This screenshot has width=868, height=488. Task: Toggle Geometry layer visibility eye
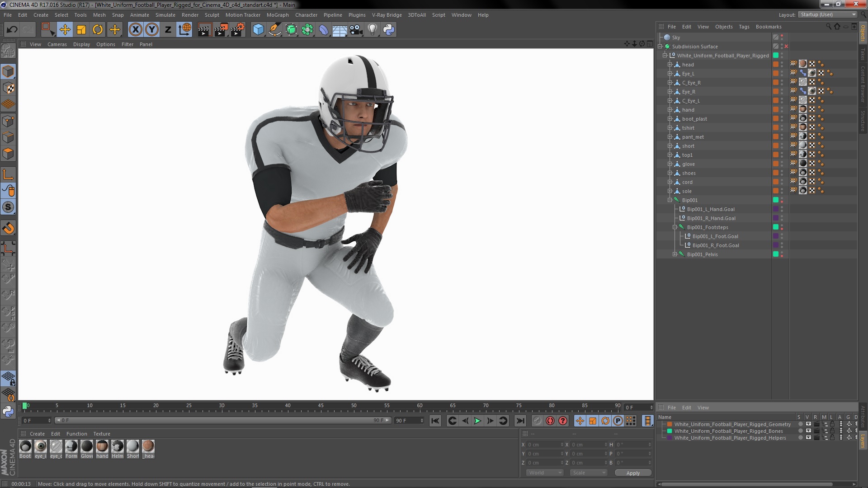point(808,424)
